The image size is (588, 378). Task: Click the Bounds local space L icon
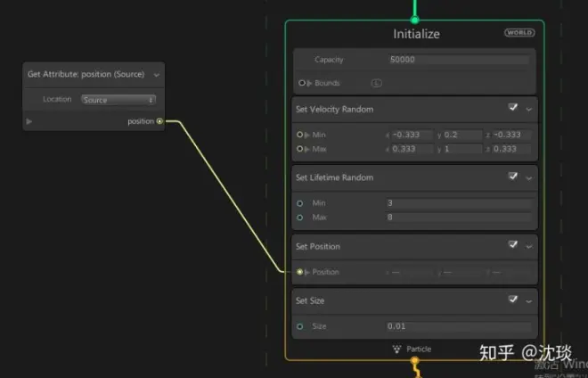point(376,83)
